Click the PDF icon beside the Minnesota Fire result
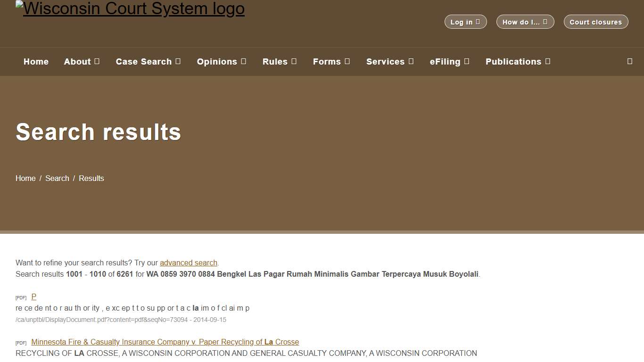The image size is (644, 362). tap(21, 343)
